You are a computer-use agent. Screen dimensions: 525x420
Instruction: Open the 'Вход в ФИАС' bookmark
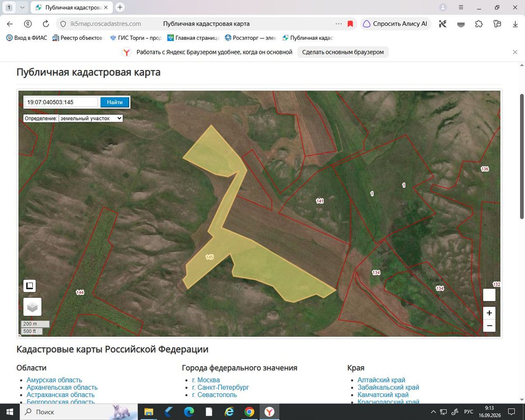(27, 38)
